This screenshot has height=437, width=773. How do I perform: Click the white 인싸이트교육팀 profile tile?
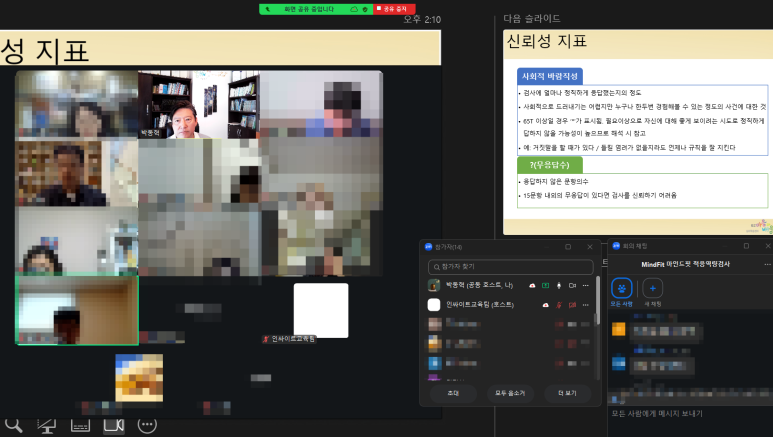point(321,310)
